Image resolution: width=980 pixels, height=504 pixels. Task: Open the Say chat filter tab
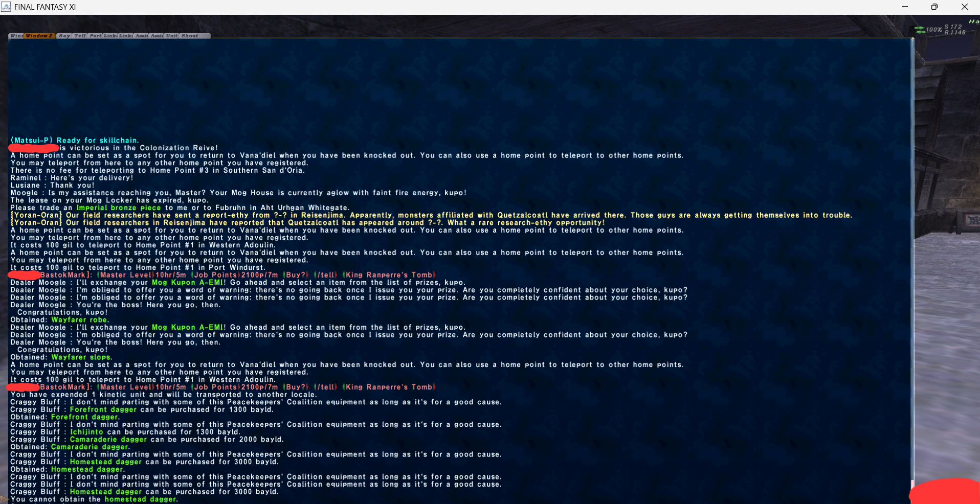pyautogui.click(x=64, y=36)
